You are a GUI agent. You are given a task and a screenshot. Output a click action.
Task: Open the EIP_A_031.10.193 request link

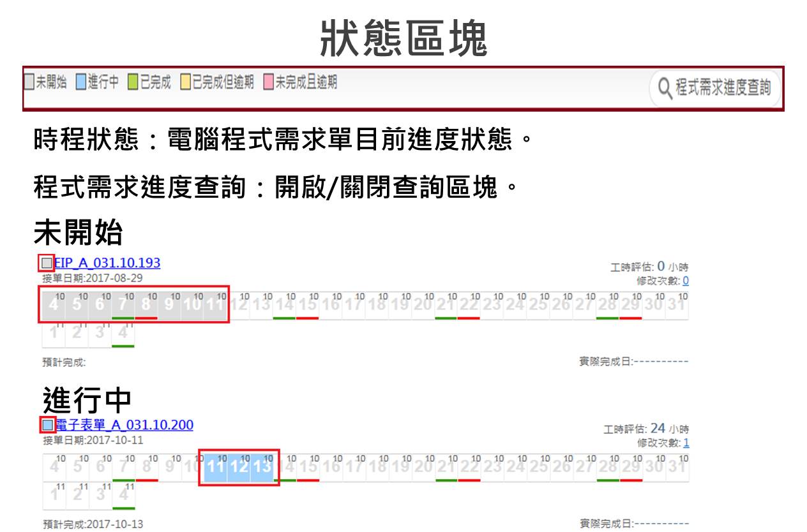[x=107, y=263]
